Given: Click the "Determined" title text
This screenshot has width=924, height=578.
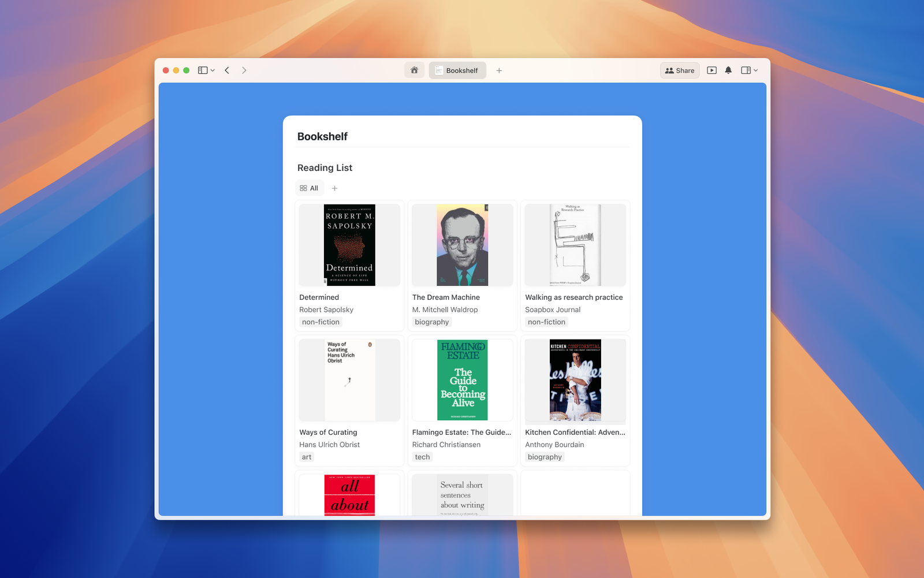Looking at the screenshot, I should 319,297.
